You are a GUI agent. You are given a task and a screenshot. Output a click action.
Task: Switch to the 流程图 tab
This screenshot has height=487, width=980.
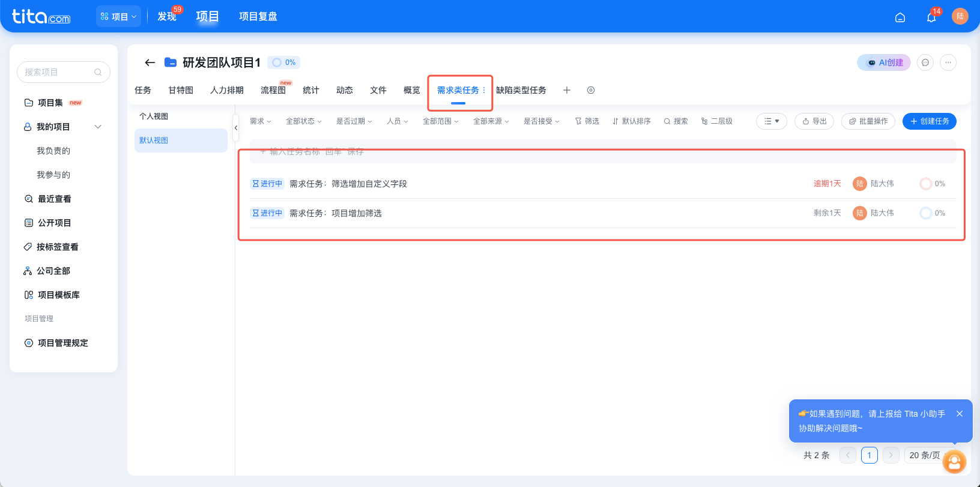coord(273,90)
